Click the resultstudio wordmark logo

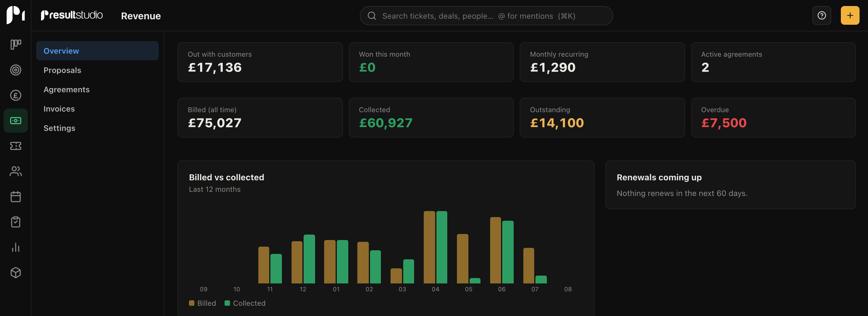pyautogui.click(x=72, y=15)
